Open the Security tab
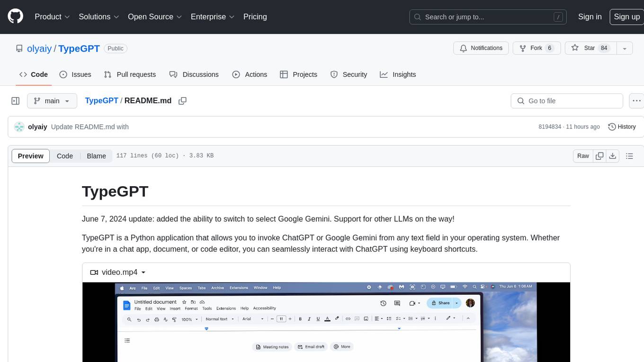This screenshot has height=362, width=644. (x=349, y=74)
